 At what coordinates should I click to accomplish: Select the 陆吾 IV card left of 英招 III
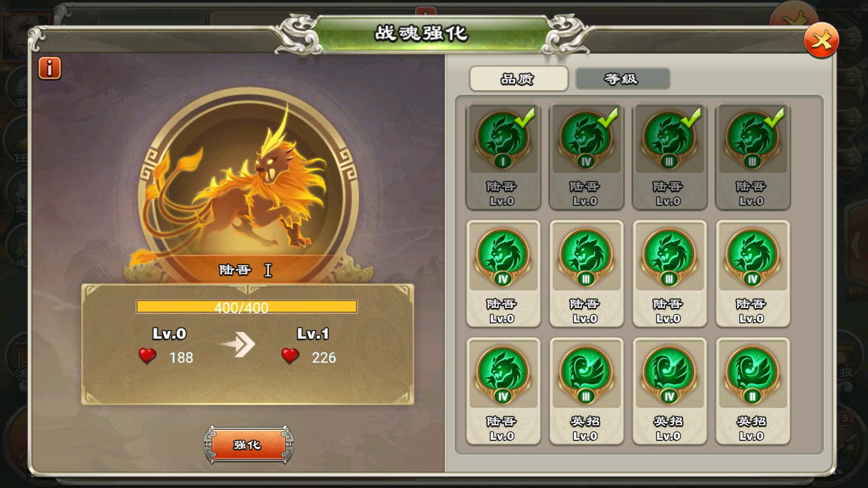click(503, 391)
